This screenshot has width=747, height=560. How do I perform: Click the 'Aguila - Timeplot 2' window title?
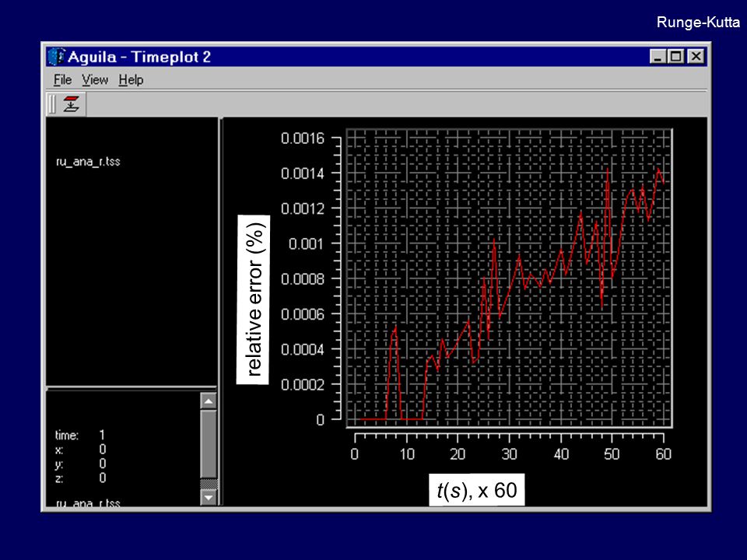[x=139, y=57]
